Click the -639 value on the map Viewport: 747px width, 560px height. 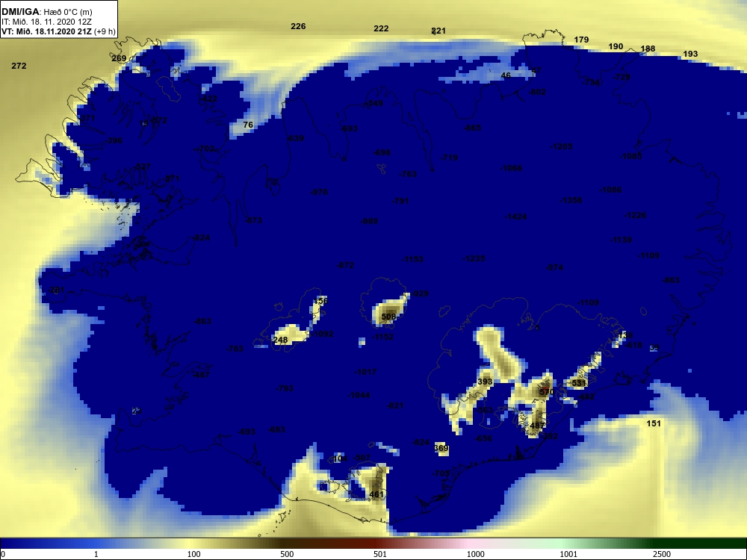(295, 138)
